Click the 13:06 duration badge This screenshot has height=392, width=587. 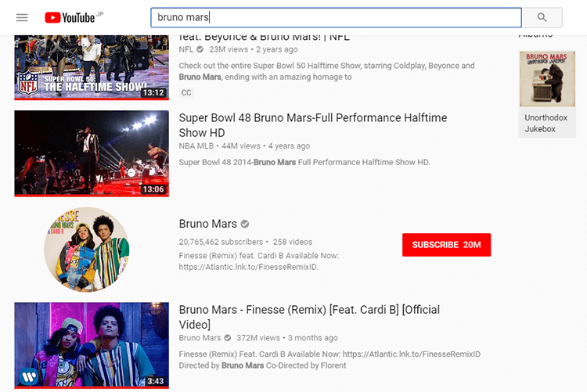(153, 189)
